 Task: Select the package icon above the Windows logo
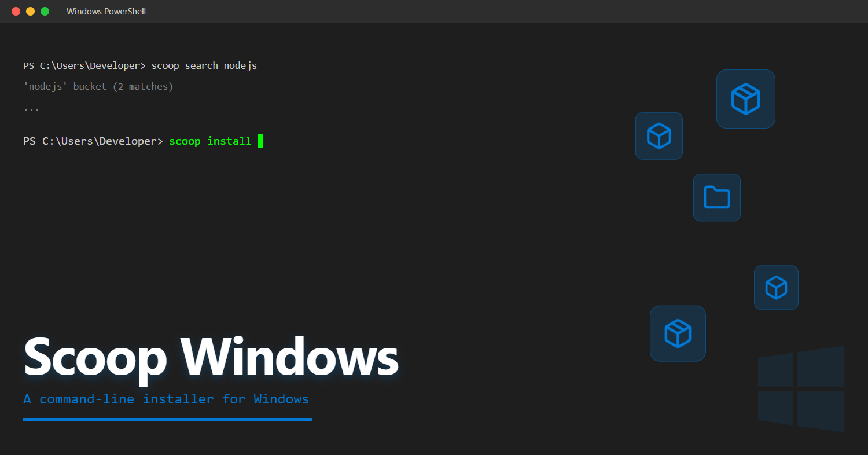678,333
